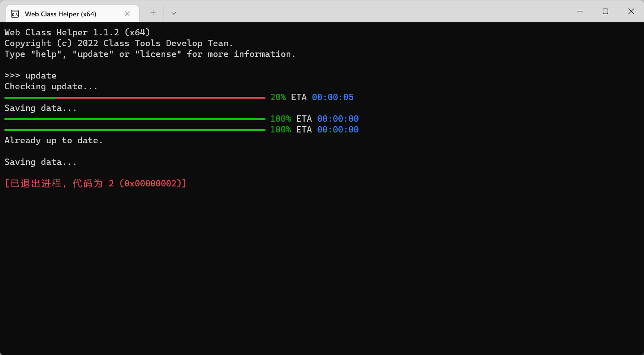Select the Web Class Helper (x64) tab
644x355 pixels.
[72, 14]
